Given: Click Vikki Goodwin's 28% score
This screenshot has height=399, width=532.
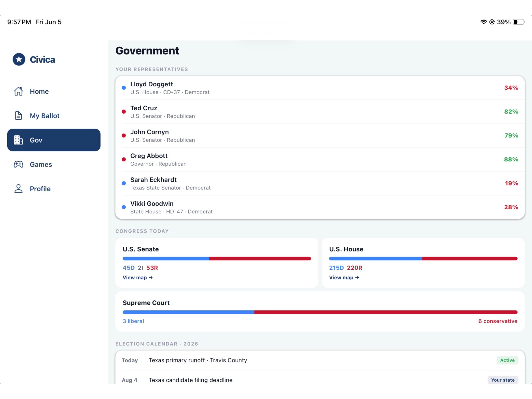Looking at the screenshot, I should coord(511,207).
